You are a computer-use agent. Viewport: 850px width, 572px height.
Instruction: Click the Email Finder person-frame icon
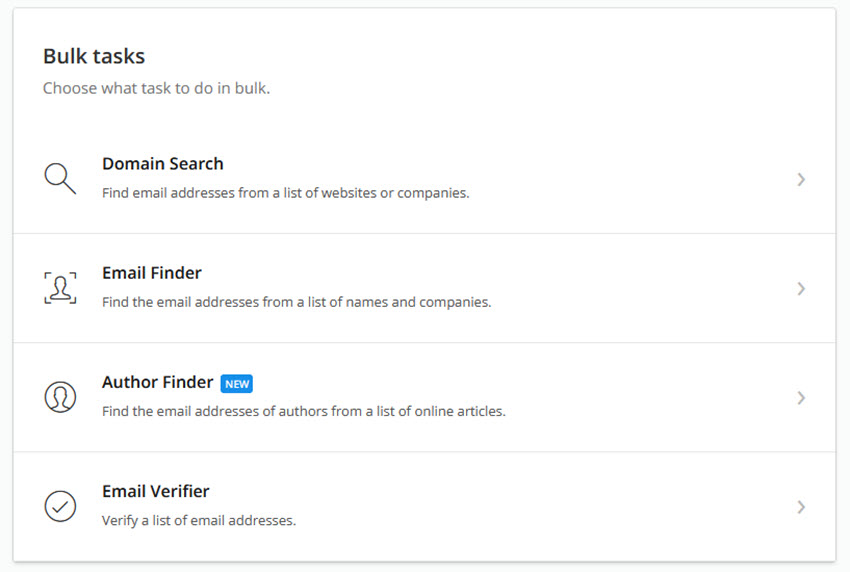click(x=60, y=288)
